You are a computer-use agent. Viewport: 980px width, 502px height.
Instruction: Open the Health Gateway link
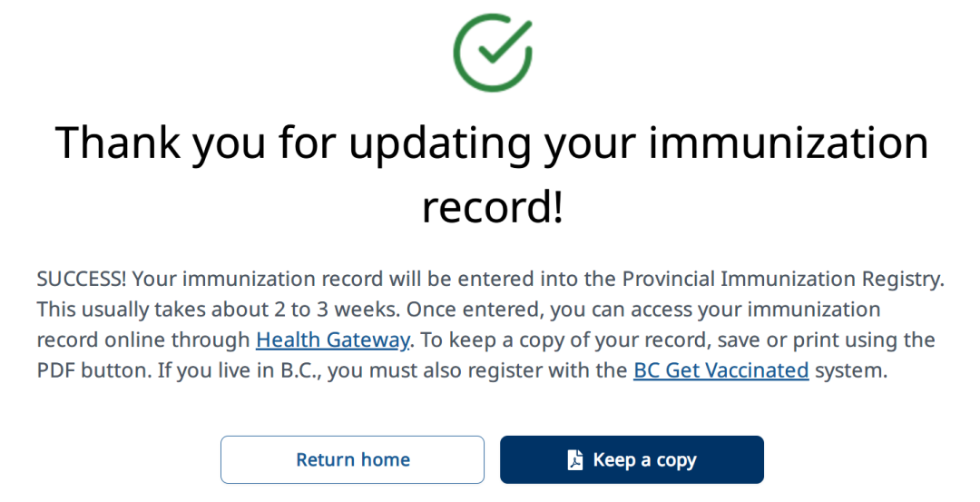(x=333, y=340)
